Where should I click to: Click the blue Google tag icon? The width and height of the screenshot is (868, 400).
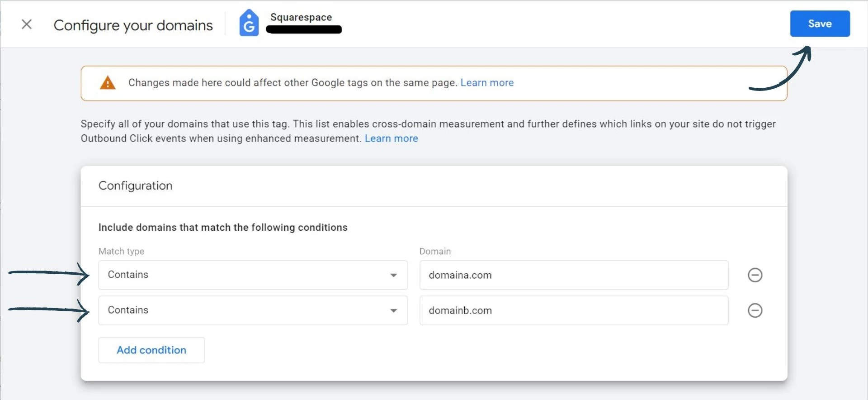[x=249, y=24]
